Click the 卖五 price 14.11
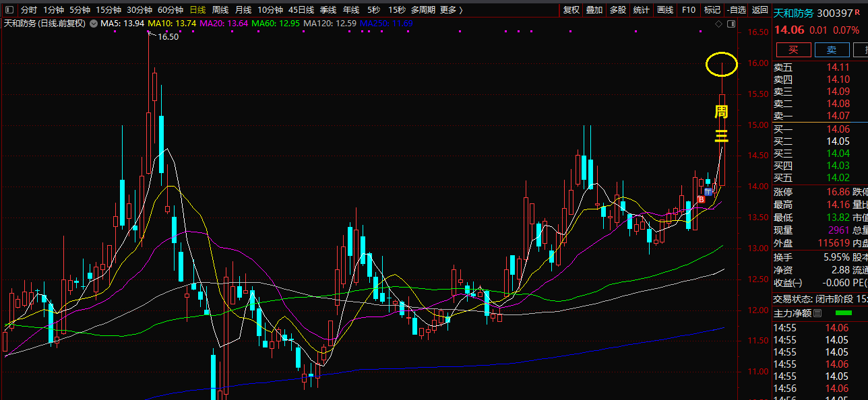 click(x=838, y=67)
